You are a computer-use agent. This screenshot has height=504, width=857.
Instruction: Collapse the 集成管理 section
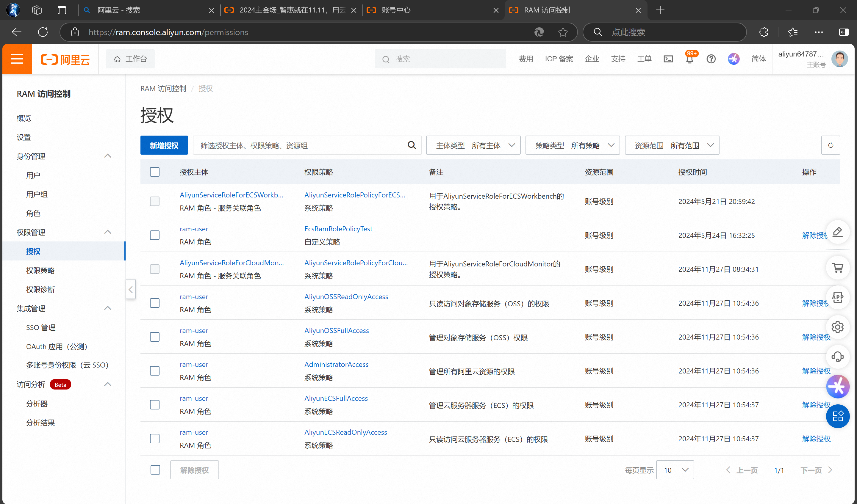(107, 308)
